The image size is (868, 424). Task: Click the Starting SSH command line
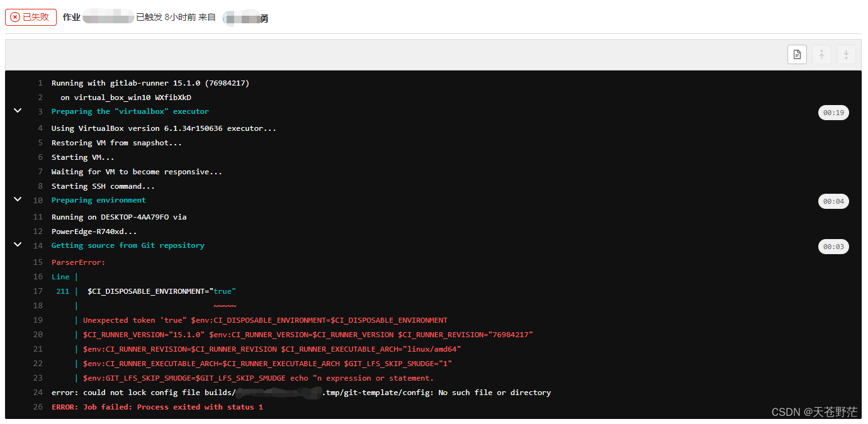(103, 186)
